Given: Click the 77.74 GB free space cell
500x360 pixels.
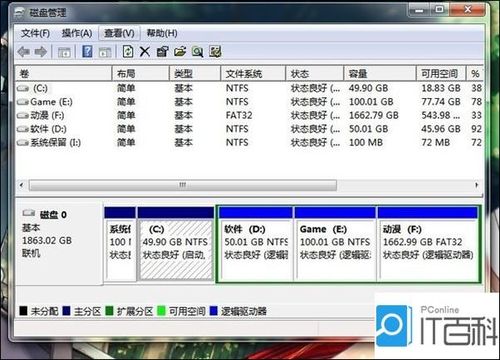Looking at the screenshot, I should [441, 102].
